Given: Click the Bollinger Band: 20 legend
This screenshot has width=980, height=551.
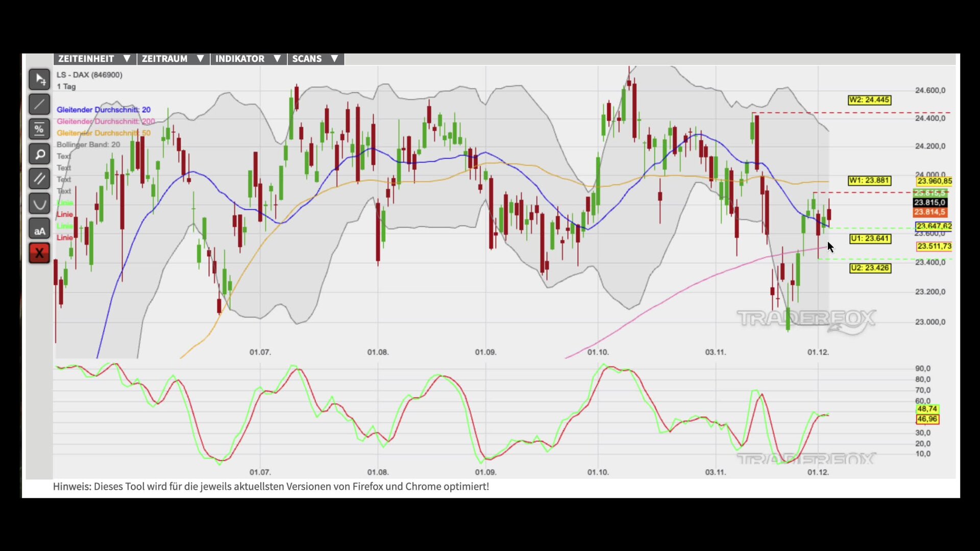Looking at the screenshot, I should 88,145.
